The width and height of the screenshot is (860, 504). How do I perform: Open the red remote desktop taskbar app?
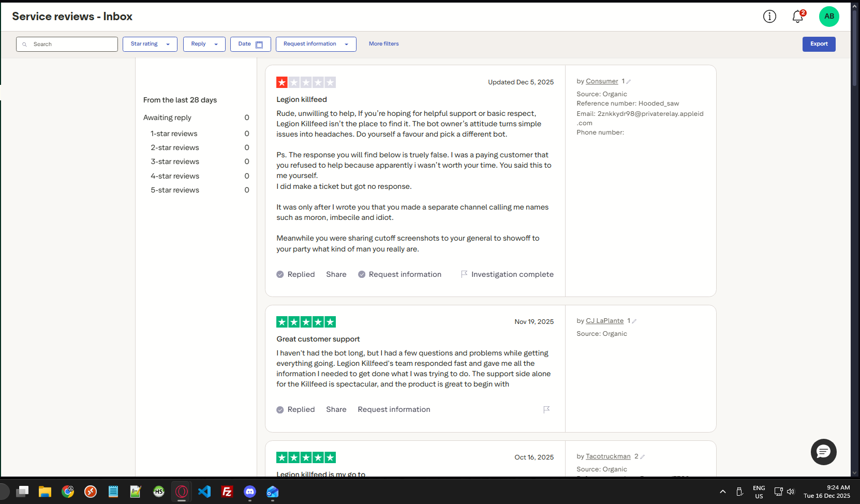(x=91, y=492)
